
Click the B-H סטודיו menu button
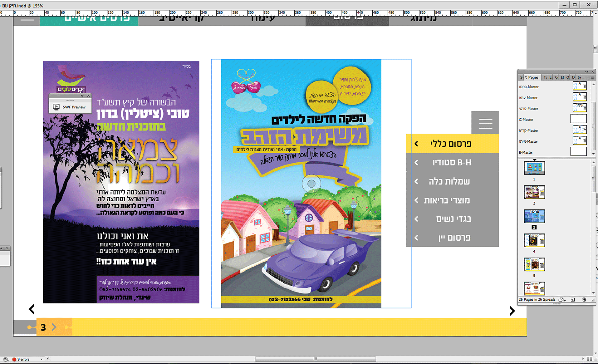pyautogui.click(x=452, y=162)
